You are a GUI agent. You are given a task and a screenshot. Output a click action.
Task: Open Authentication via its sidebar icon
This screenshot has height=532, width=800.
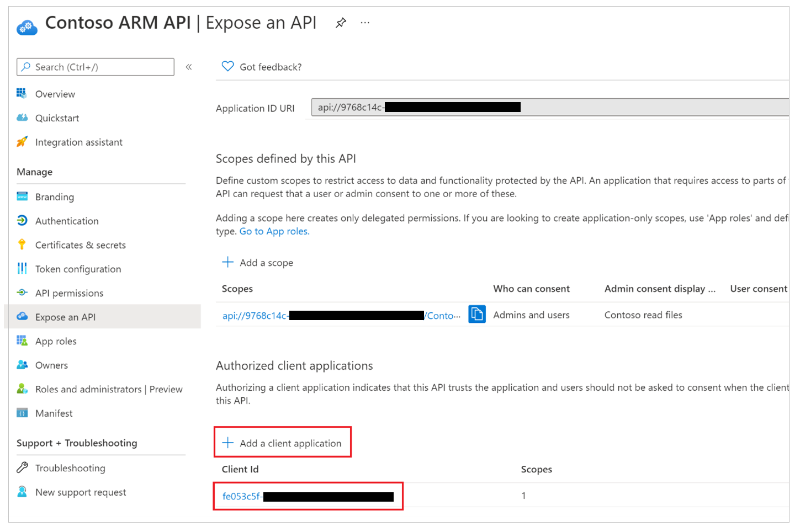point(22,221)
